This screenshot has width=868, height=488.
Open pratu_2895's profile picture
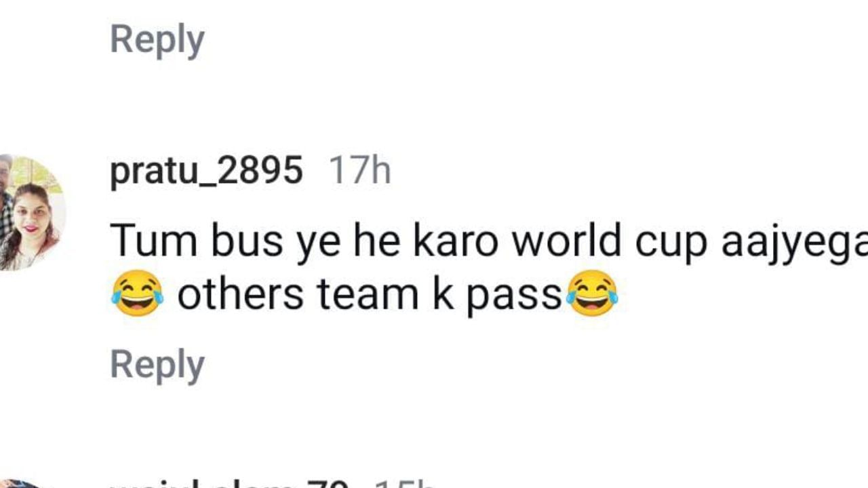point(32,213)
